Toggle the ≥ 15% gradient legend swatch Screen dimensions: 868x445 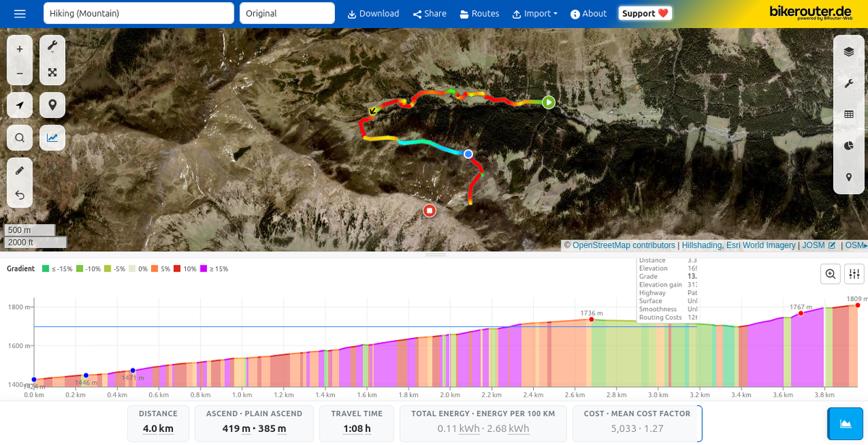click(204, 268)
